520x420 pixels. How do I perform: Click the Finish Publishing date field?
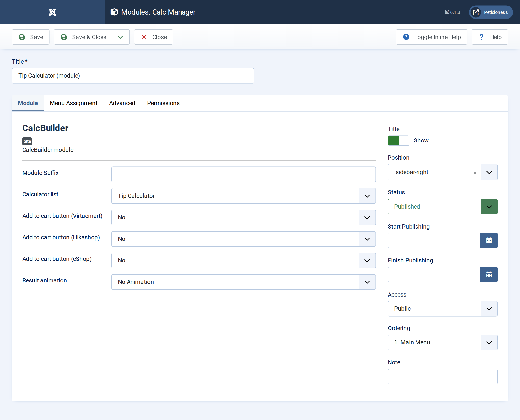tap(434, 275)
